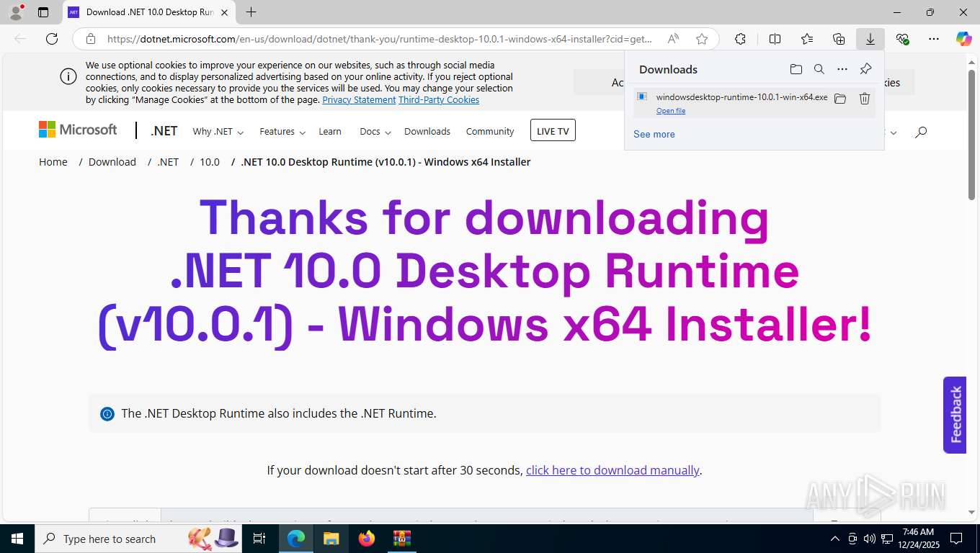980x553 pixels.
Task: Go to Download breadcrumb
Action: [x=112, y=162]
